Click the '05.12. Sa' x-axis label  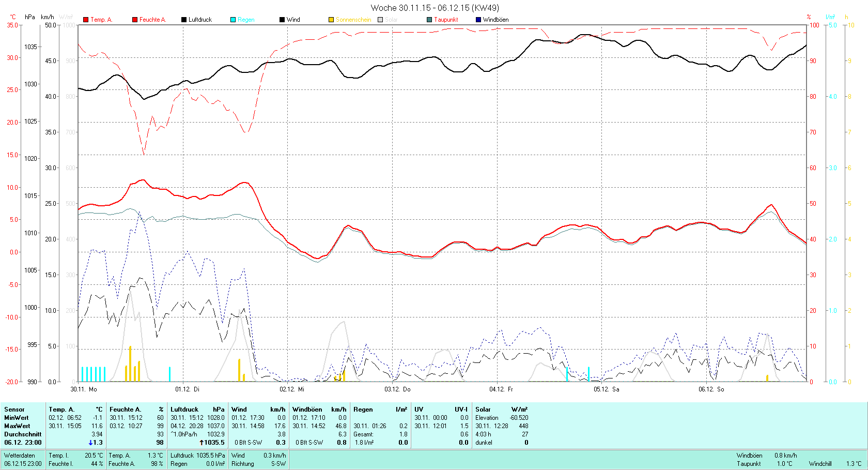(606, 389)
